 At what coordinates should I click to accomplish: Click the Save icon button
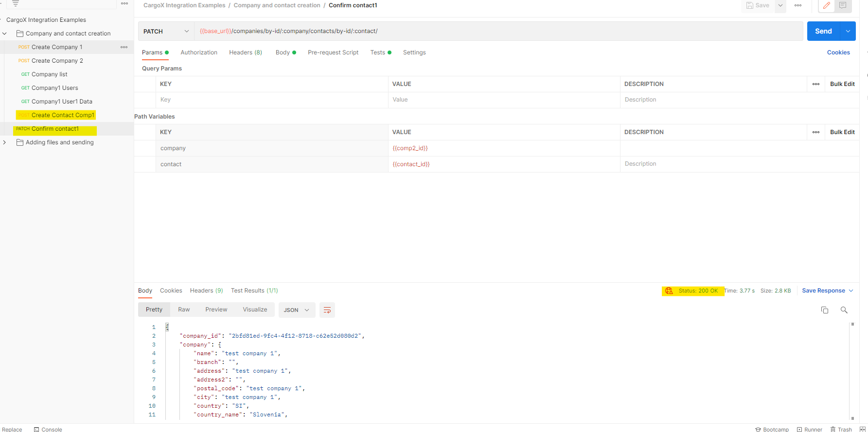coord(758,5)
